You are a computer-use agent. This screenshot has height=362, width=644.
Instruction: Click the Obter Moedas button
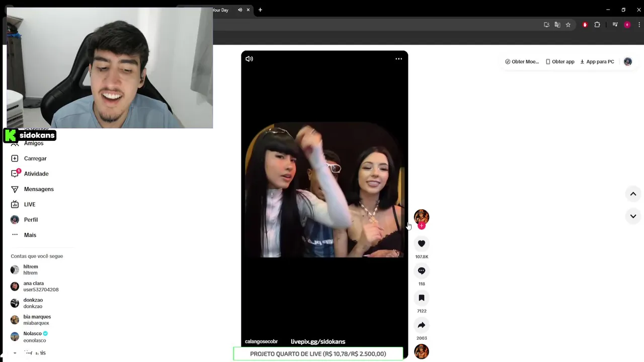[x=522, y=61]
